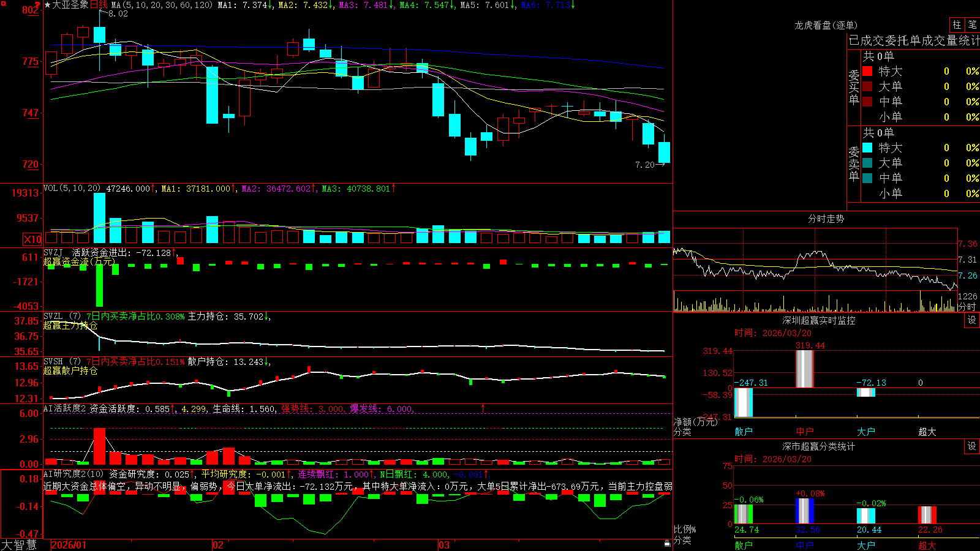Switch to 笔 tick display mode

coord(972,24)
